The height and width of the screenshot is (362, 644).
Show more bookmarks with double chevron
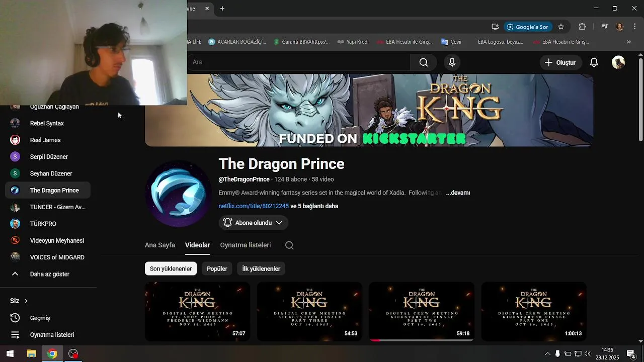(628, 42)
